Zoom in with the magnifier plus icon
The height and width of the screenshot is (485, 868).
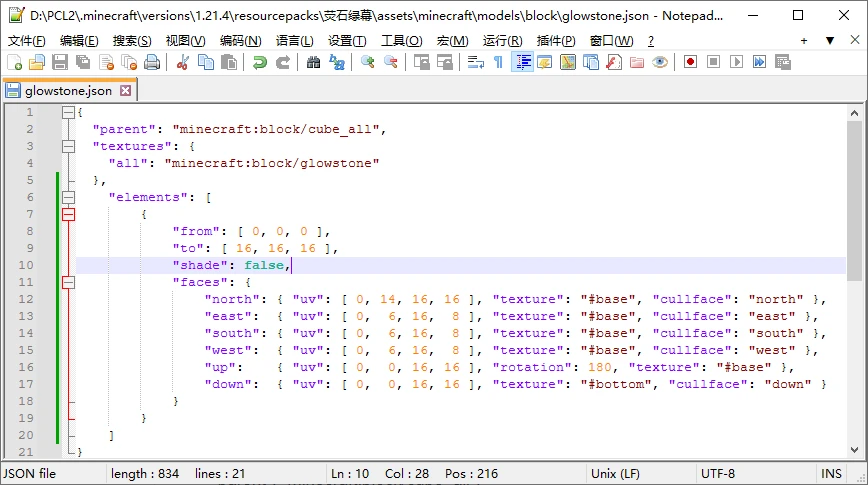[x=368, y=62]
